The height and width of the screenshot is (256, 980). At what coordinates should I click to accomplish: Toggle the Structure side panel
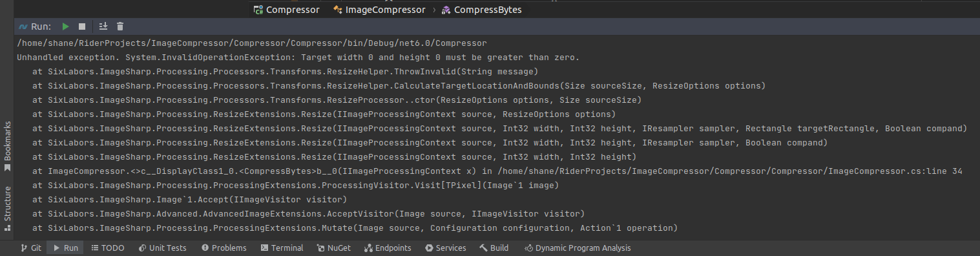[7, 209]
